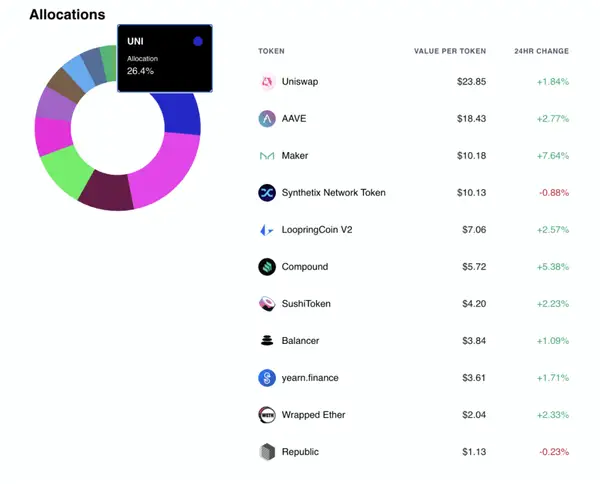The height and width of the screenshot is (484, 600).
Task: Click the $1.13 Republic value
Action: (474, 452)
